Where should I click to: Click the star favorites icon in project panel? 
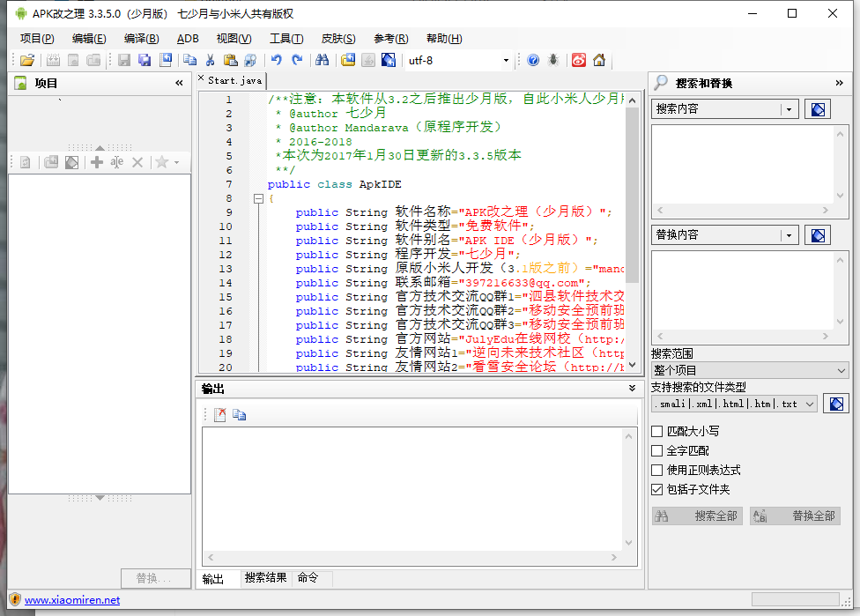tap(161, 162)
